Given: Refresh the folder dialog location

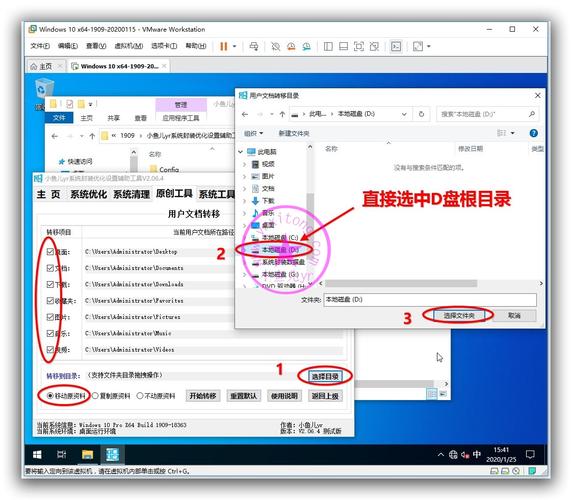Looking at the screenshot, I should click(421, 114).
